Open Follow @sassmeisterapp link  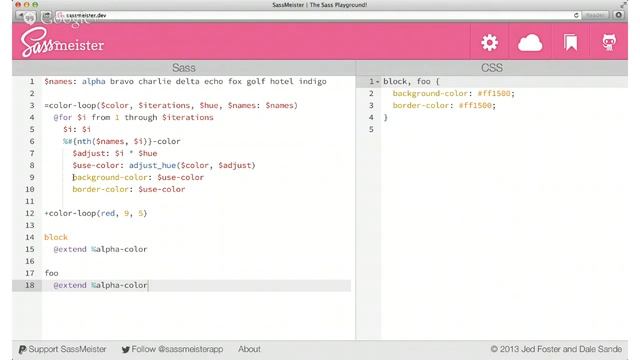tap(172, 349)
